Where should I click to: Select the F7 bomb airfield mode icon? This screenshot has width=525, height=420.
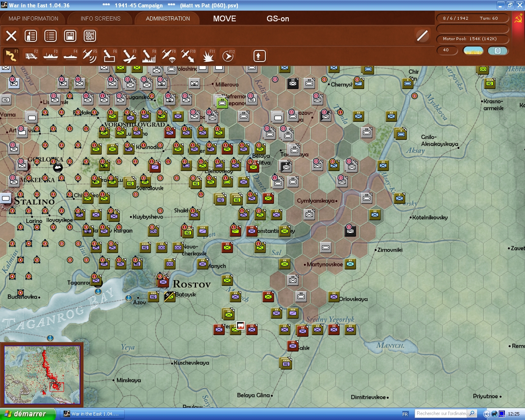pos(129,55)
